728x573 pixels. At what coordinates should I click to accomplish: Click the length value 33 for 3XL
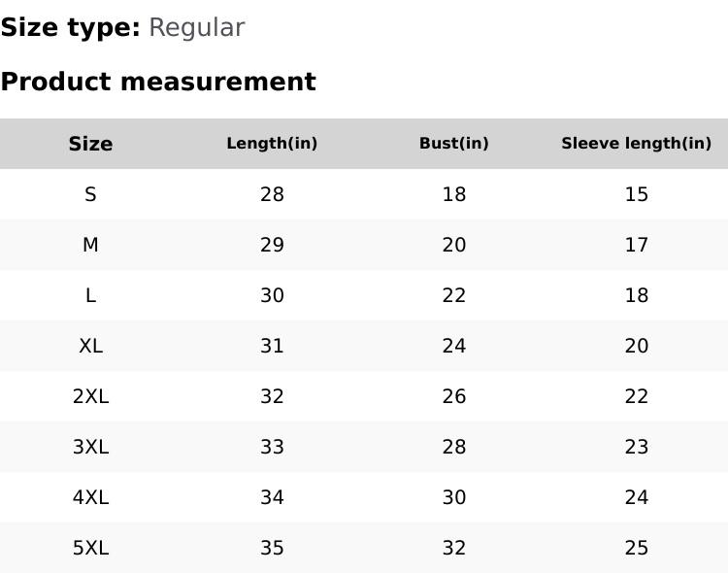coord(272,447)
